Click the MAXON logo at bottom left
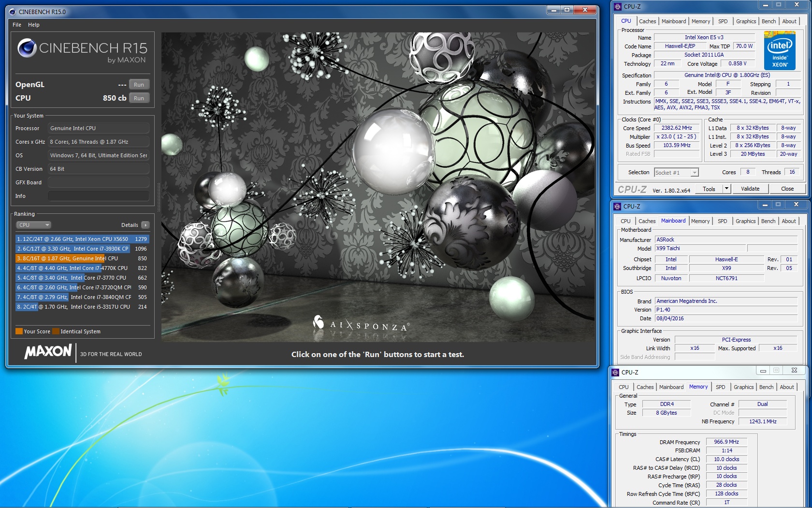This screenshot has height=508, width=812. (x=48, y=351)
